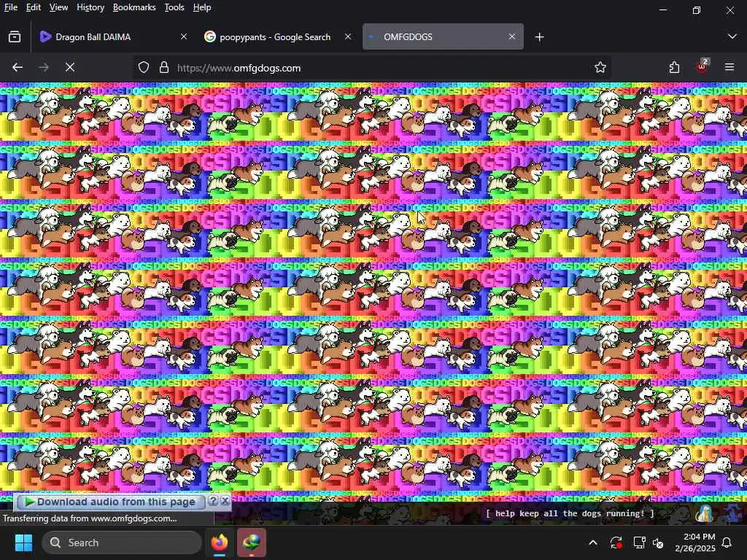This screenshot has height=560, width=747.
Task: Open the network display tray icon
Action: point(638,542)
